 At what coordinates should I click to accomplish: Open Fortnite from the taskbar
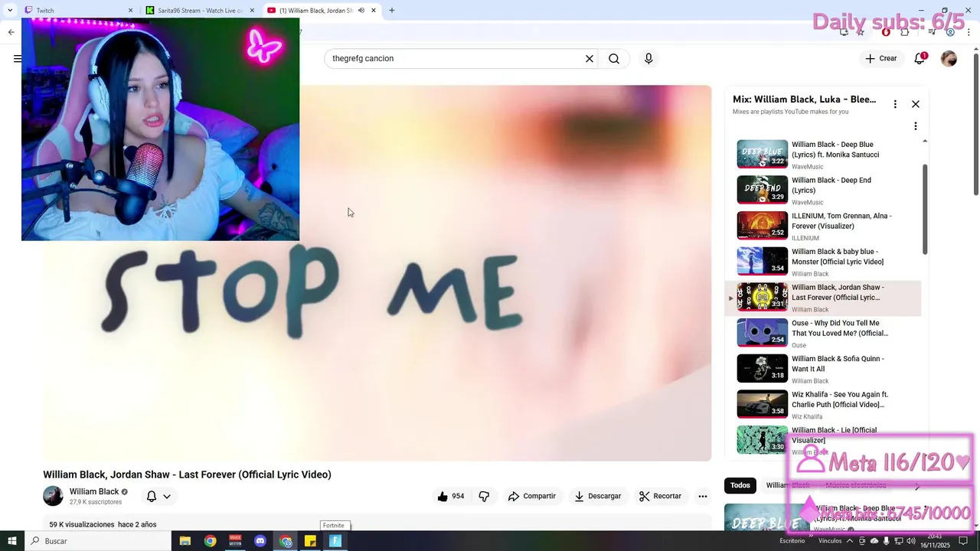coord(335,541)
